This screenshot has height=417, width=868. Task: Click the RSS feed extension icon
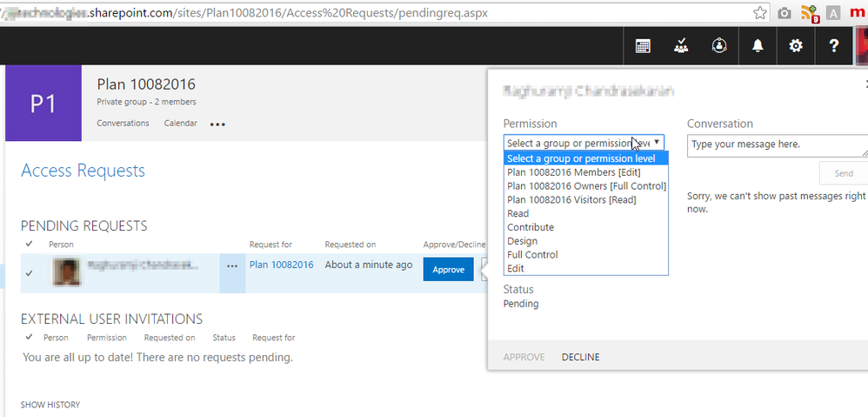tap(811, 14)
